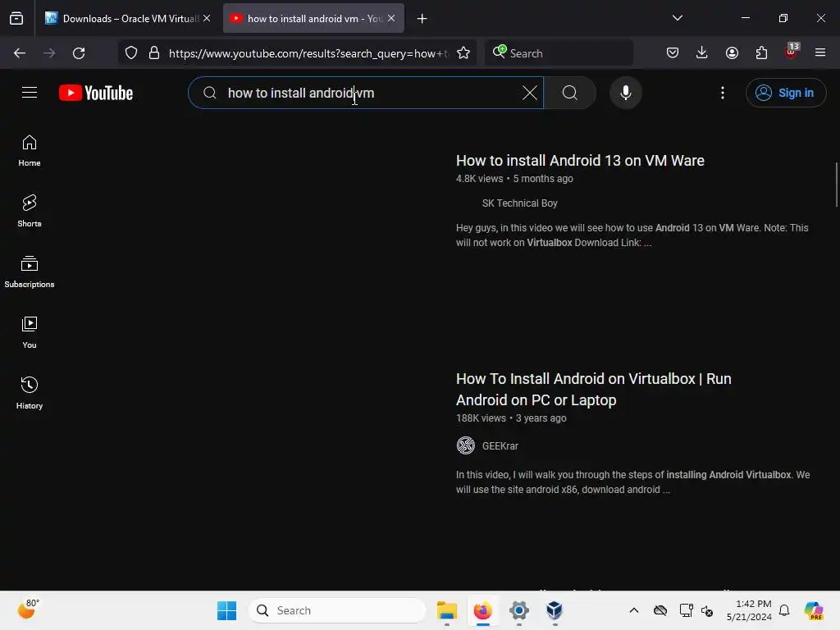Search with your voice microphone button

point(625,93)
